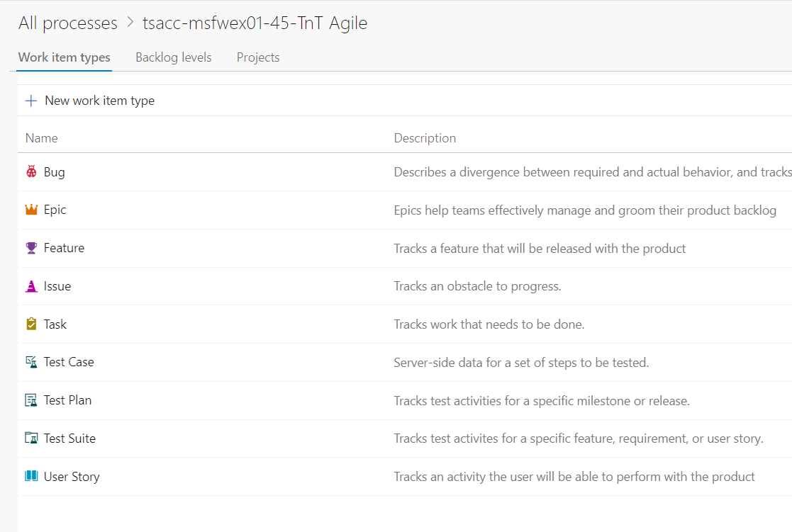
Task: Select 'Tracks test activites for a specific feature' text
Action: [579, 438]
